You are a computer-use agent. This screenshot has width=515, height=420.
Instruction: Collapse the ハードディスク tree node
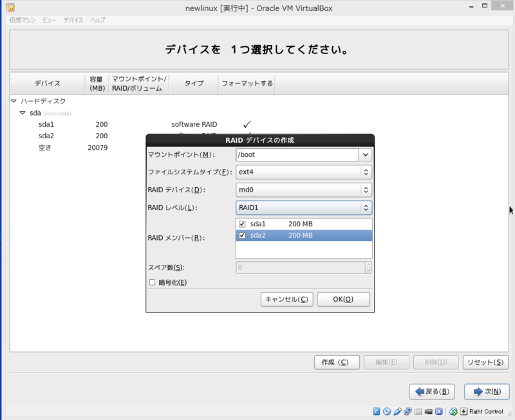click(14, 101)
